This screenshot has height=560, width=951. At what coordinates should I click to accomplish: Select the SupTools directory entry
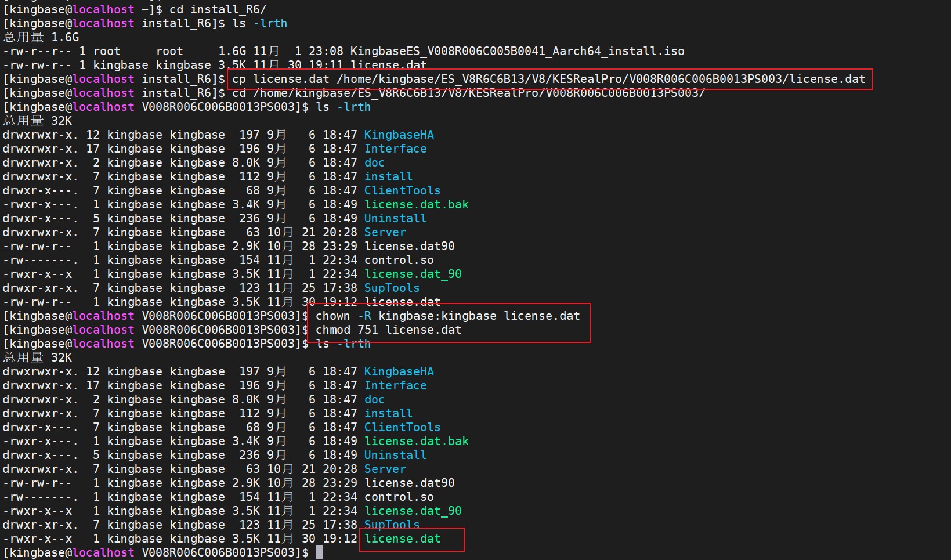pos(392,288)
